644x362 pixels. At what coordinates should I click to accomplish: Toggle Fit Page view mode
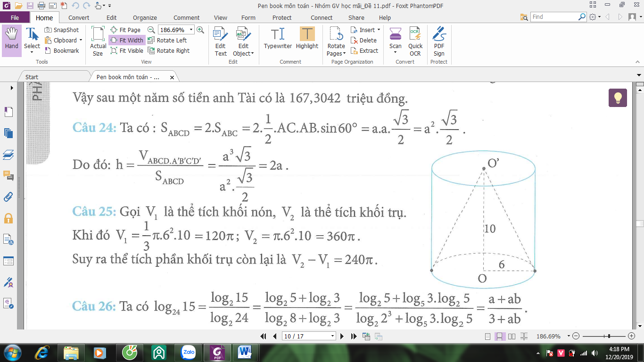coord(126,30)
